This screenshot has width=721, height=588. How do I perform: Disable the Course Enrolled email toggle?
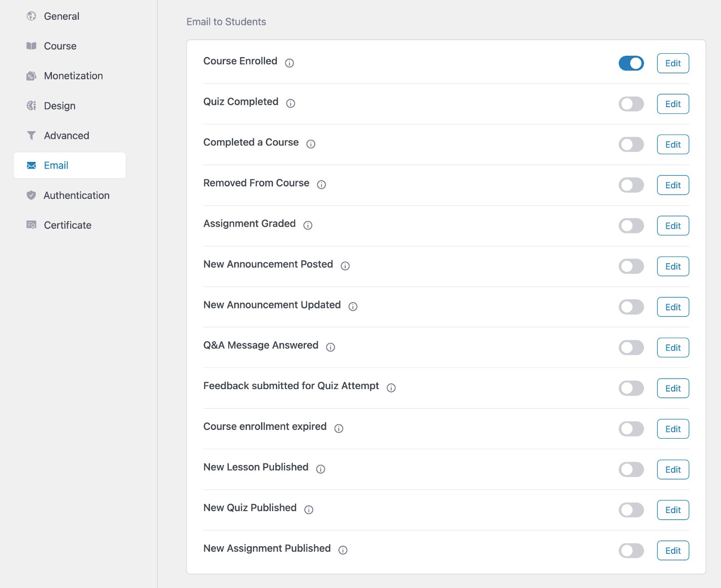[x=631, y=63]
